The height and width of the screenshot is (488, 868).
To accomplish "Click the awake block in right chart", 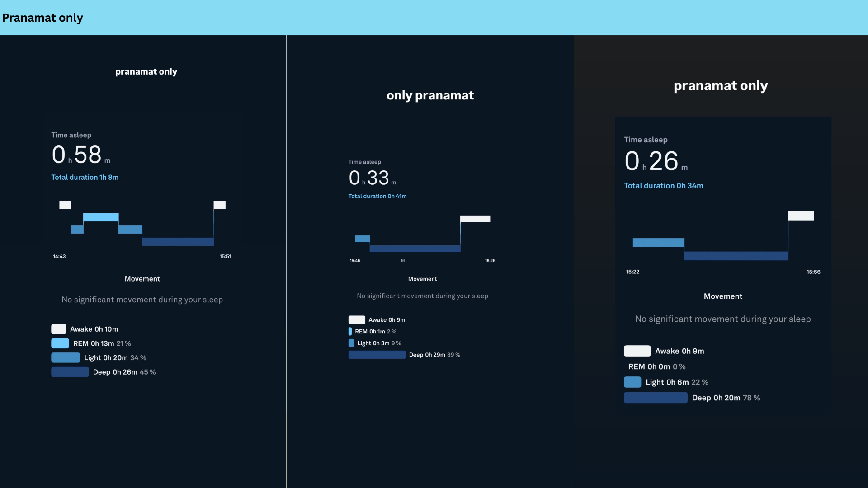I will click(x=801, y=216).
